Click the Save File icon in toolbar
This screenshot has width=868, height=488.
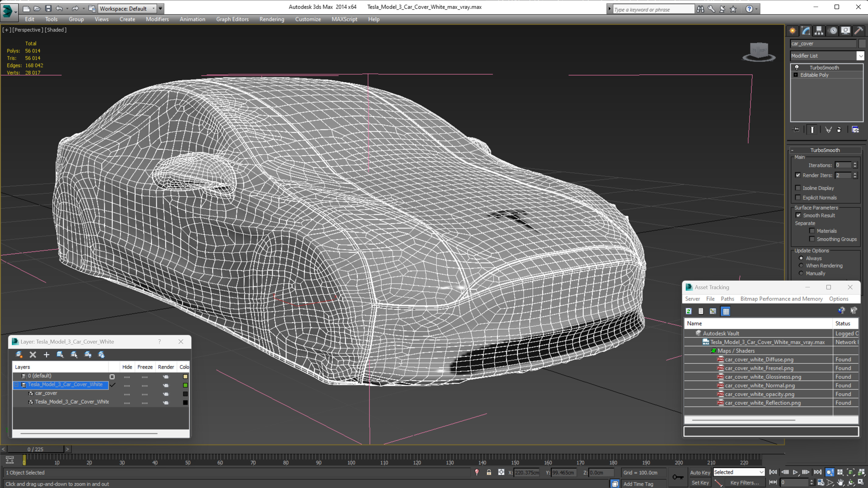48,9
